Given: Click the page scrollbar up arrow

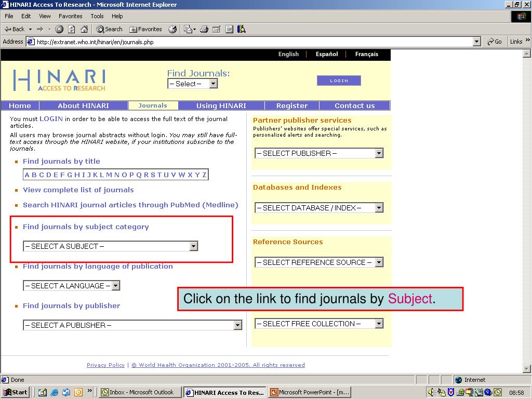Looking at the screenshot, I should pos(527,54).
